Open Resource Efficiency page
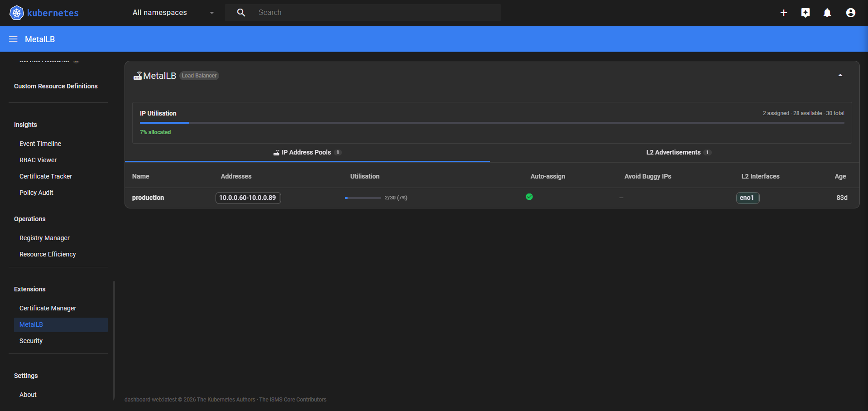This screenshot has height=411, width=868. pos(48,254)
